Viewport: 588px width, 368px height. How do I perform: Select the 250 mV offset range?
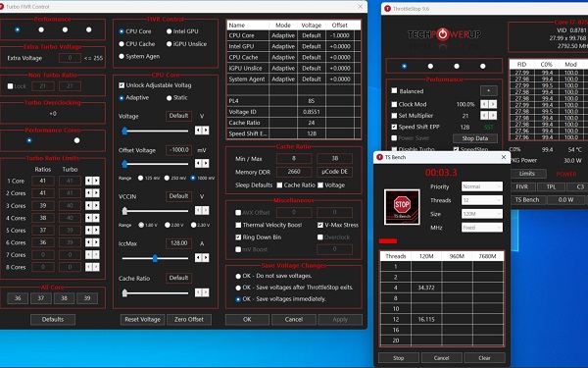click(167, 178)
